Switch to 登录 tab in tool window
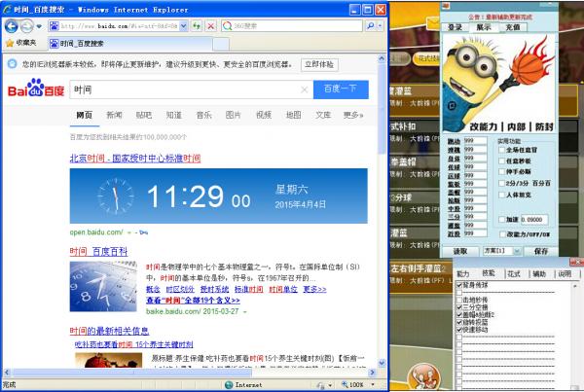This screenshot has width=584, height=392. point(455,27)
